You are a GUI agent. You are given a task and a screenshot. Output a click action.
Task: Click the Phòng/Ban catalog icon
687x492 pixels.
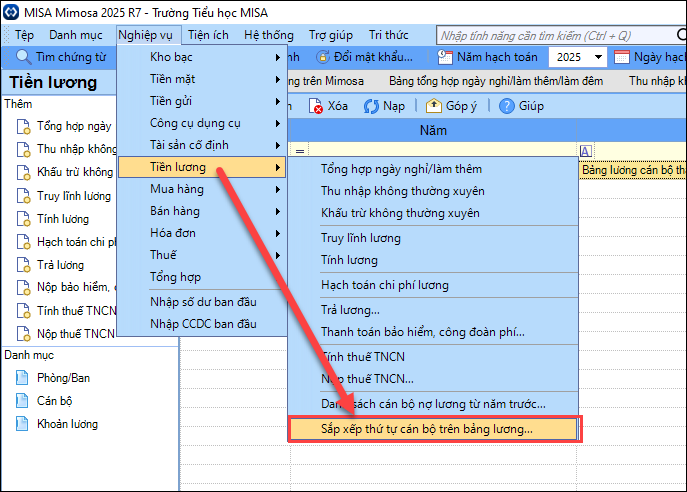(22, 378)
